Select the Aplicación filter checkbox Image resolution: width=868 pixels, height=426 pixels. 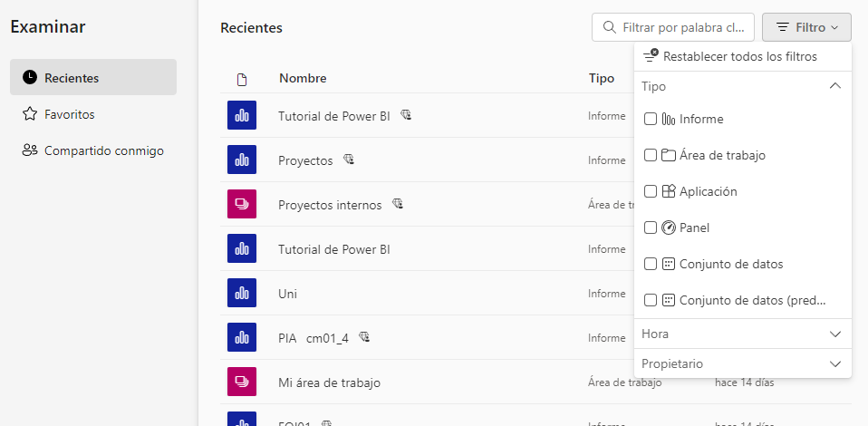[x=651, y=191]
